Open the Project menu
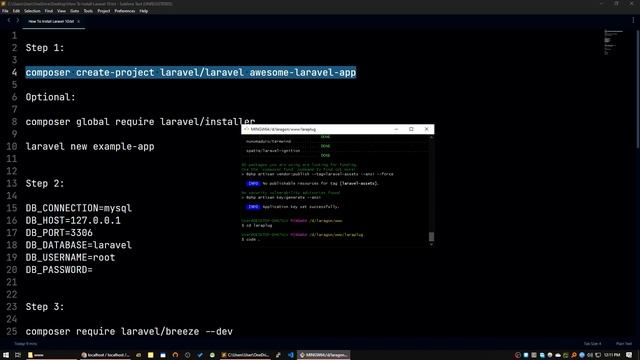Screen dimensions: 640x360 pyautogui.click(x=104, y=11)
